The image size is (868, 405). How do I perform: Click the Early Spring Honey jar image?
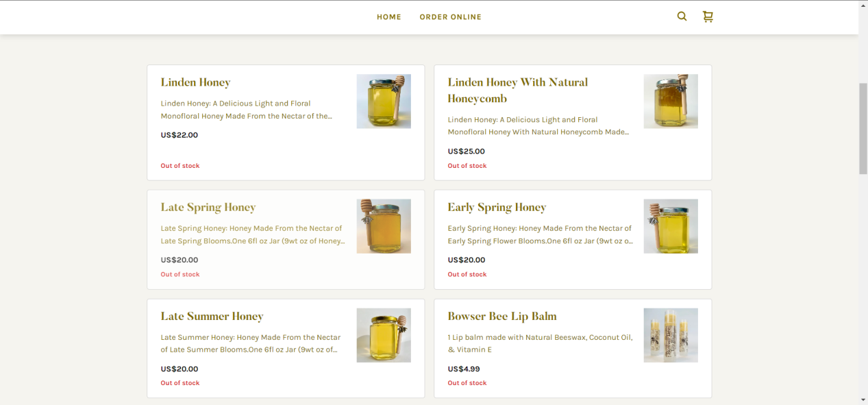click(x=670, y=226)
